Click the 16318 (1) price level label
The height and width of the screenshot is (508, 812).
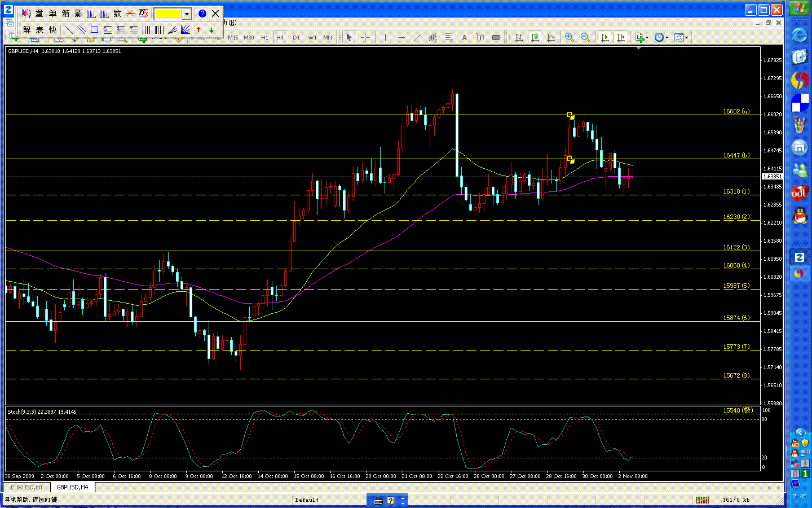pyautogui.click(x=736, y=192)
